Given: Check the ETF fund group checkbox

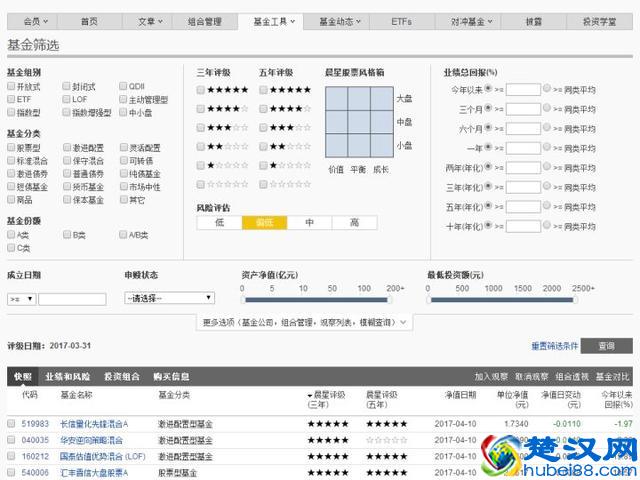Looking at the screenshot, I should [x=11, y=99].
